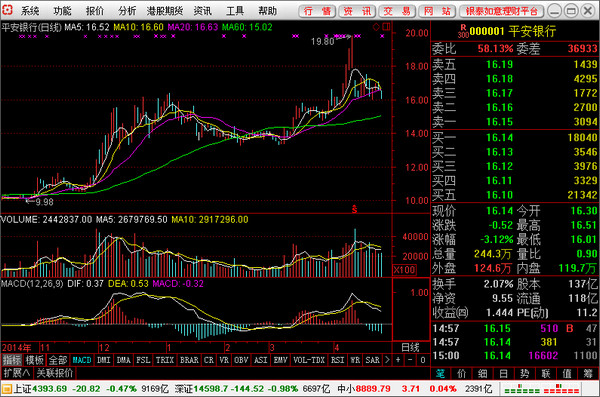Open the 工具 menu
This screenshot has width=600, height=397.
point(235,11)
